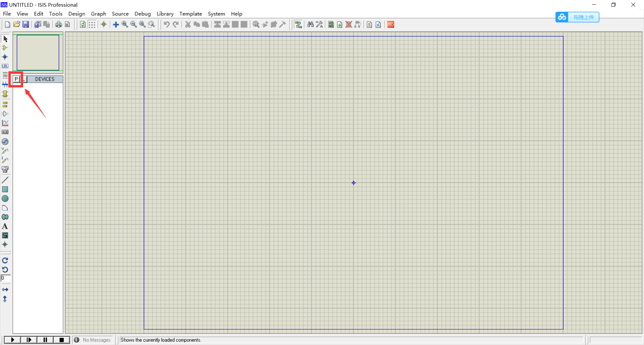Remove the current sheet
Viewport: 644px width, 345px height.
[349, 24]
